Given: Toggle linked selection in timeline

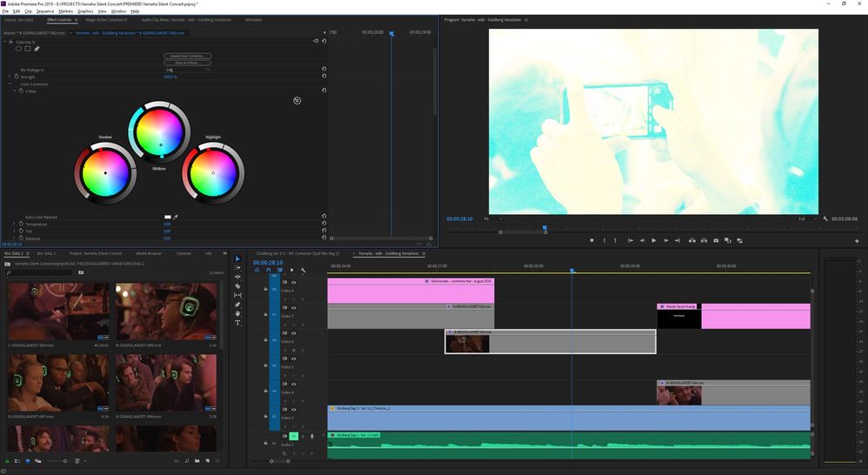Looking at the screenshot, I should (x=279, y=271).
